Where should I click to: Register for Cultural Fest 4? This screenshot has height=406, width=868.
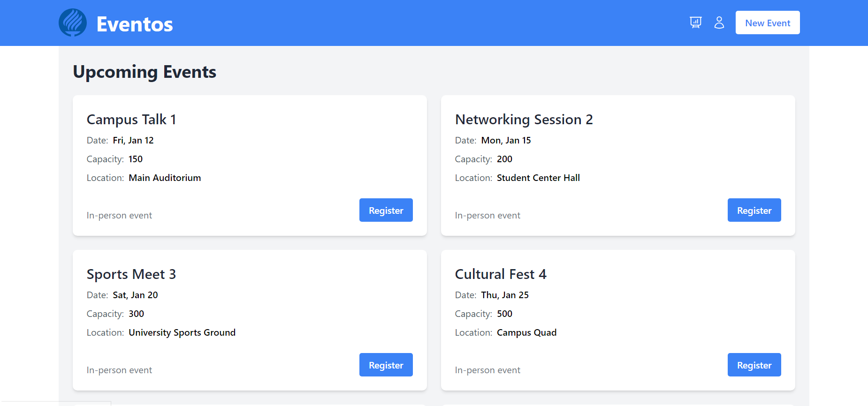(x=754, y=365)
